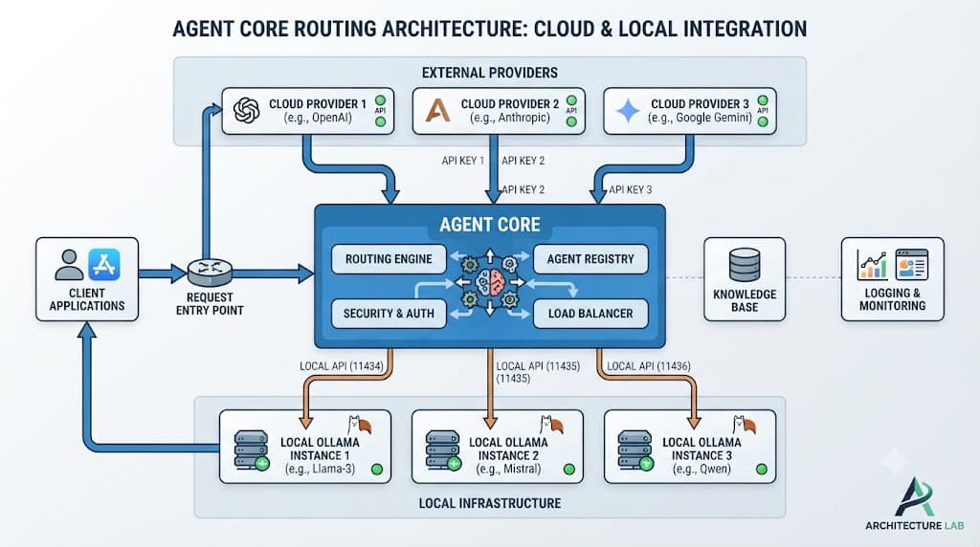The width and height of the screenshot is (980, 547).
Task: Click the user silhouette in Client Applications
Action: click(x=69, y=265)
